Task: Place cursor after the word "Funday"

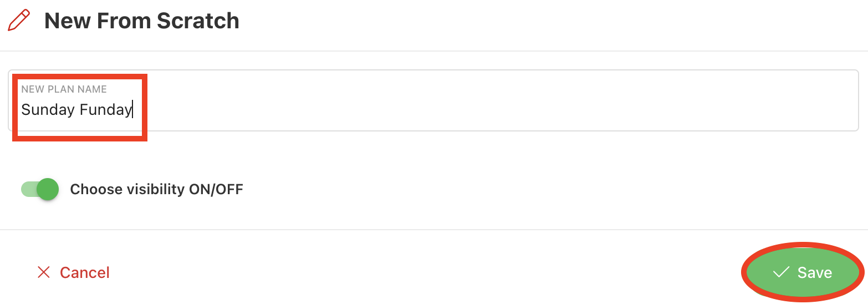Action: point(132,110)
